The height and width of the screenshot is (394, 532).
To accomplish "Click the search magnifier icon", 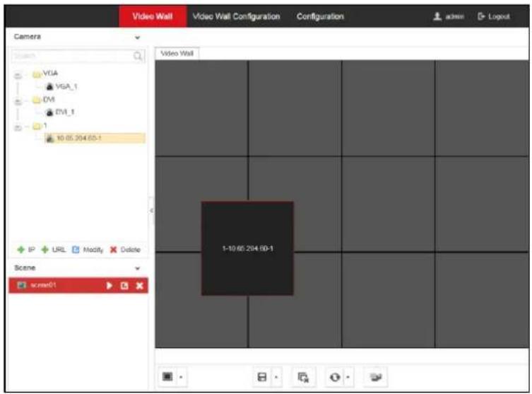I will (138, 56).
